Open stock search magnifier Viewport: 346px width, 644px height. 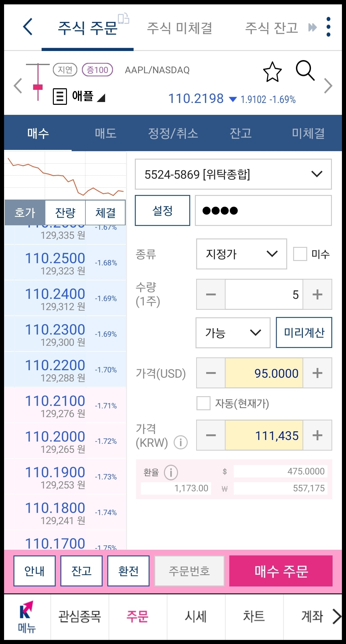coord(305,71)
